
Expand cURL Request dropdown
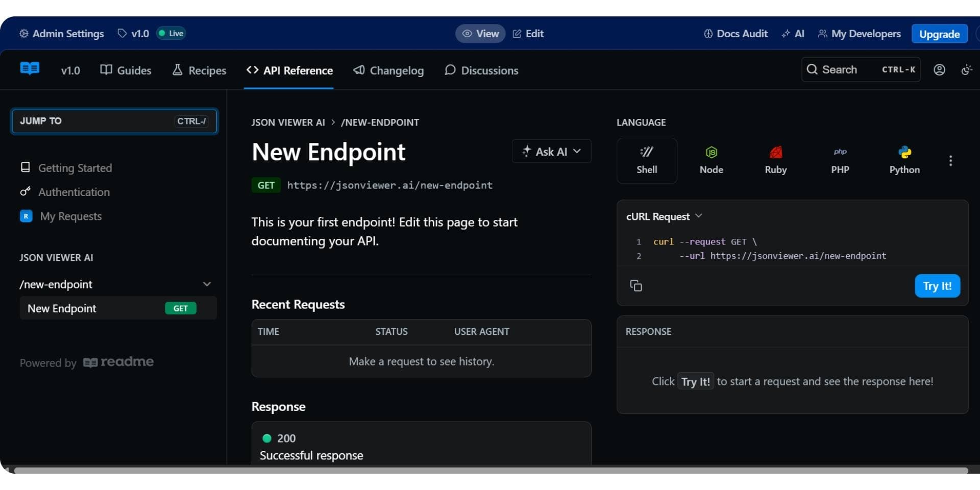click(665, 216)
